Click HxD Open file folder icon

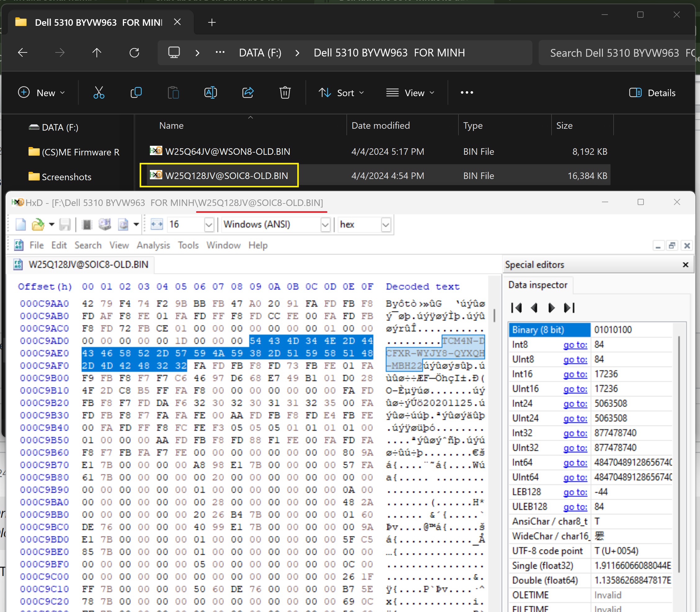[x=38, y=224]
